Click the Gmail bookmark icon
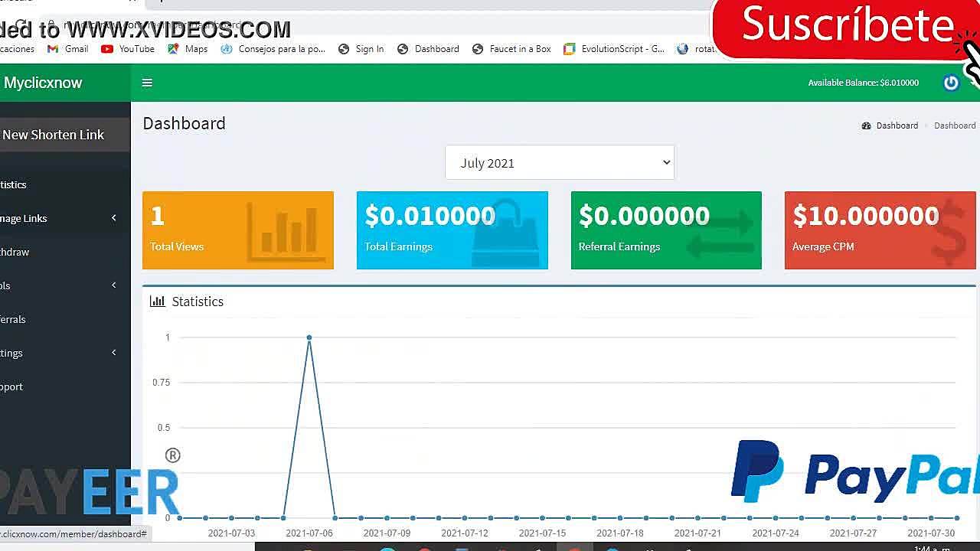This screenshot has height=551, width=980. 53,49
